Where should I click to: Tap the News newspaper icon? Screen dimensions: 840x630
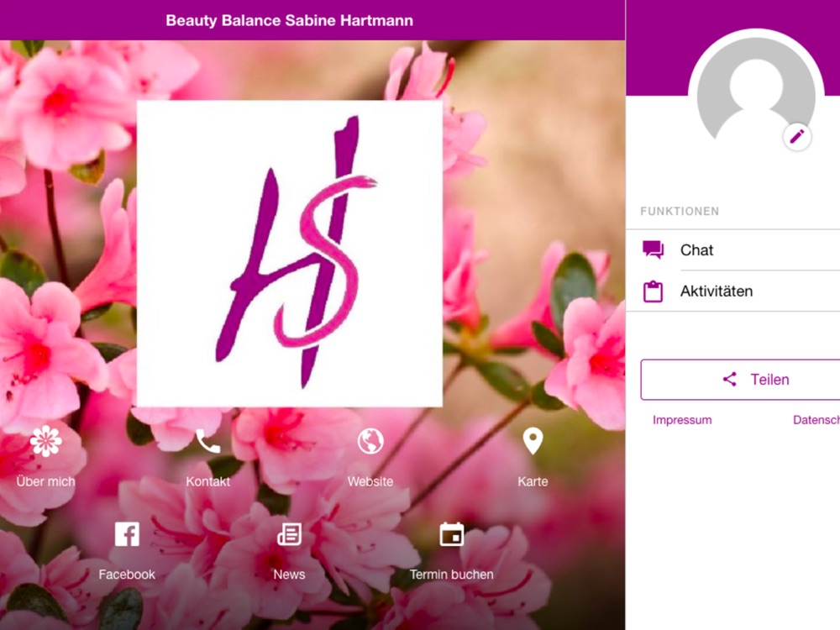289,534
